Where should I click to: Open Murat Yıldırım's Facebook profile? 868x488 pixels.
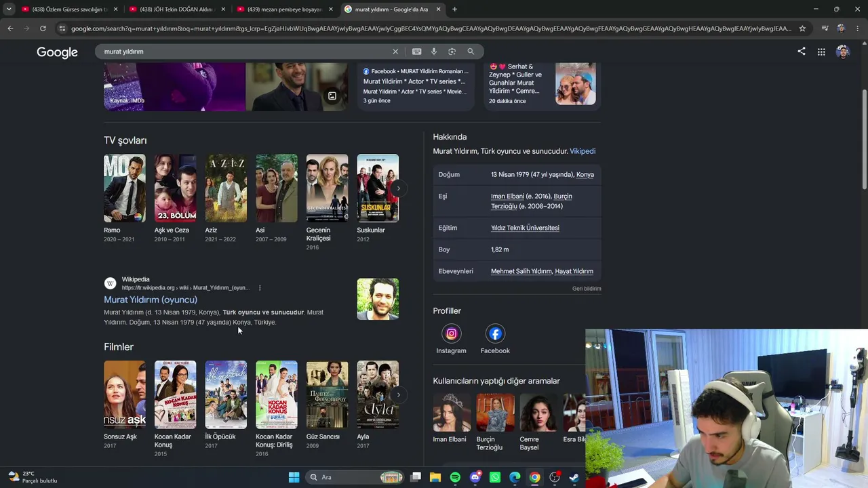[495, 339]
